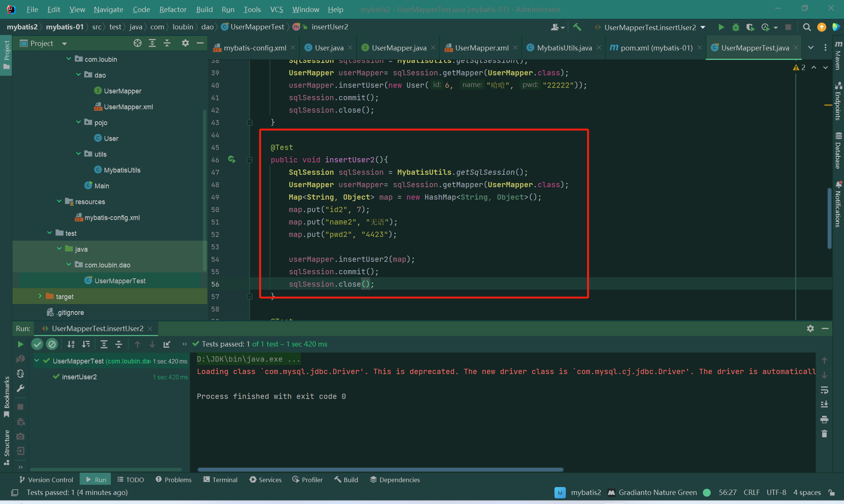Build project with hammer icon
The height and width of the screenshot is (504, 844).
point(577,27)
